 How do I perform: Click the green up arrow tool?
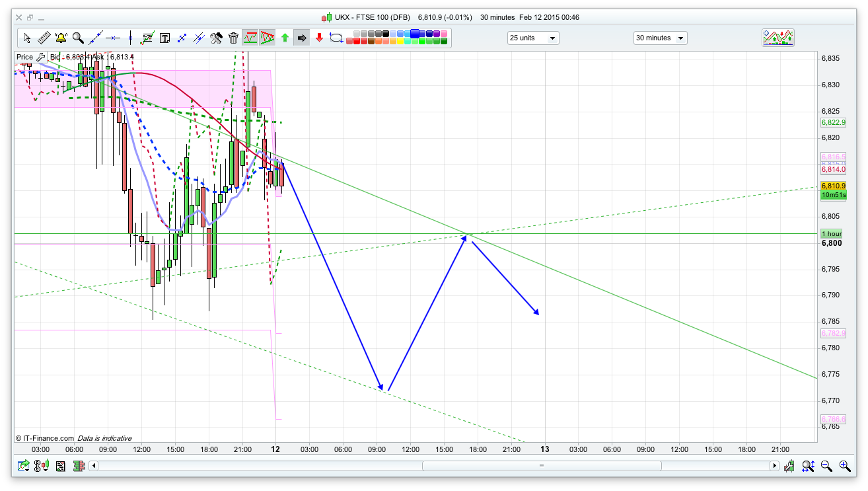(285, 38)
